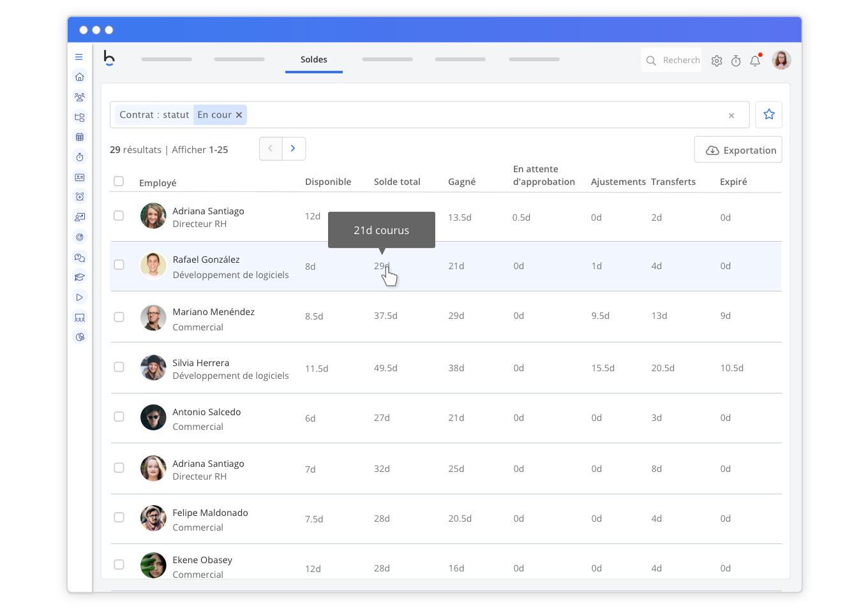Select the training graduation cap icon
The image size is (868, 611).
coord(80,277)
